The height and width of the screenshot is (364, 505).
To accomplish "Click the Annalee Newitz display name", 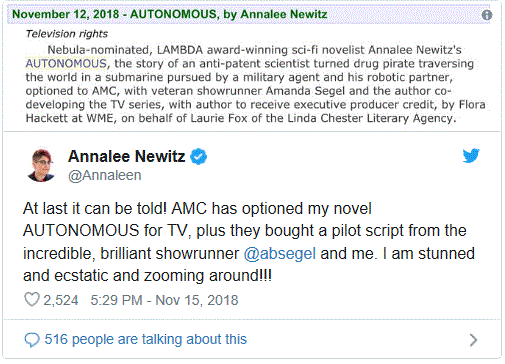I will click(126, 156).
